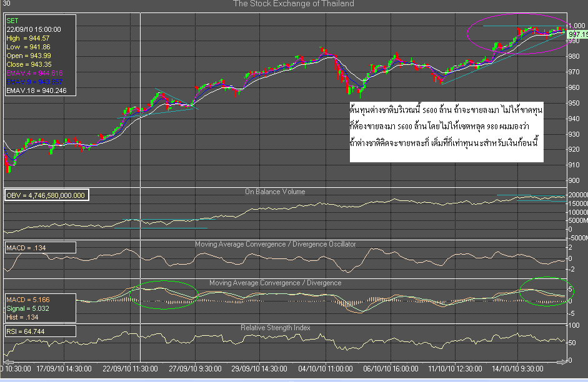Click the 910 price axis label

pos(574,165)
